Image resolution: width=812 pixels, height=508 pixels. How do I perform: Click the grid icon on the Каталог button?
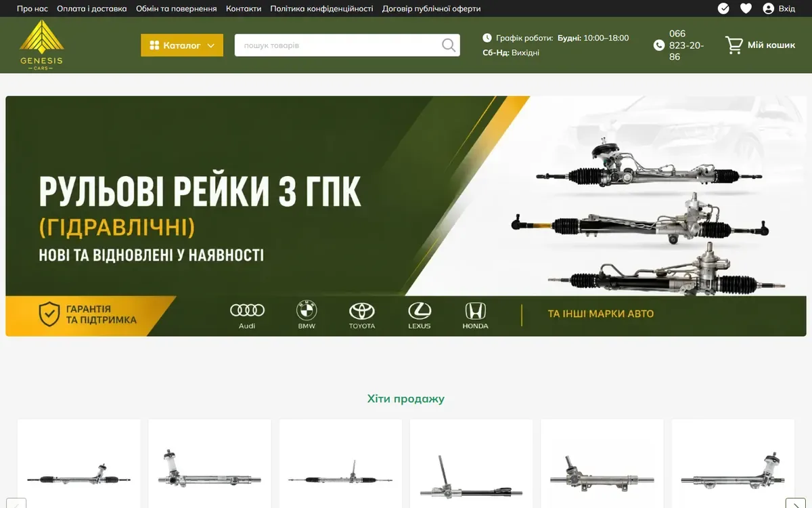pyautogui.click(x=154, y=45)
